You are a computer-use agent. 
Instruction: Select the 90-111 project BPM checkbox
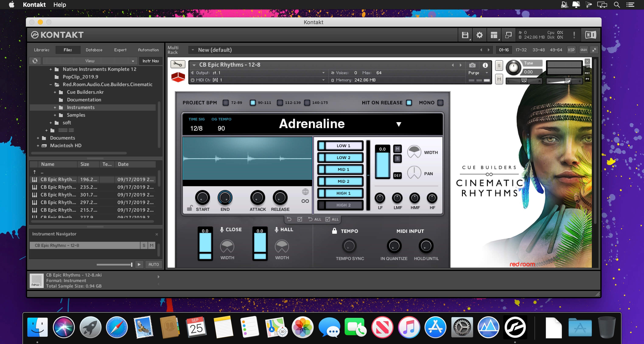253,102
